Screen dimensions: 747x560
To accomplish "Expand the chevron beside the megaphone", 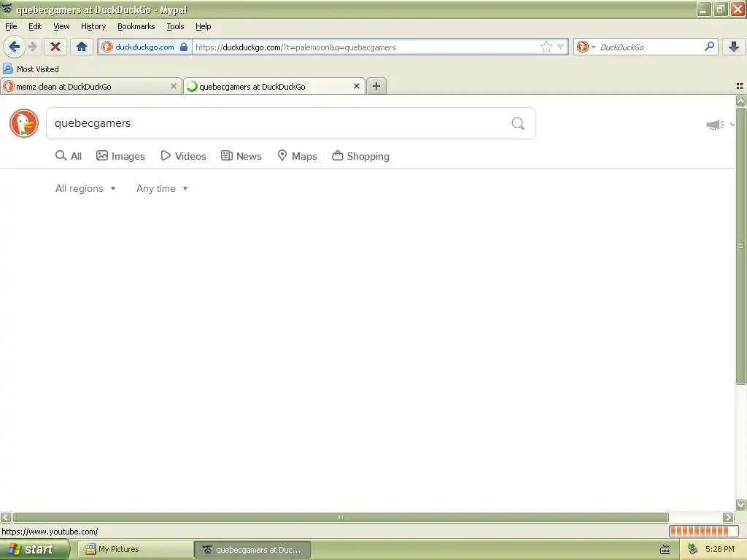I will (x=732, y=125).
